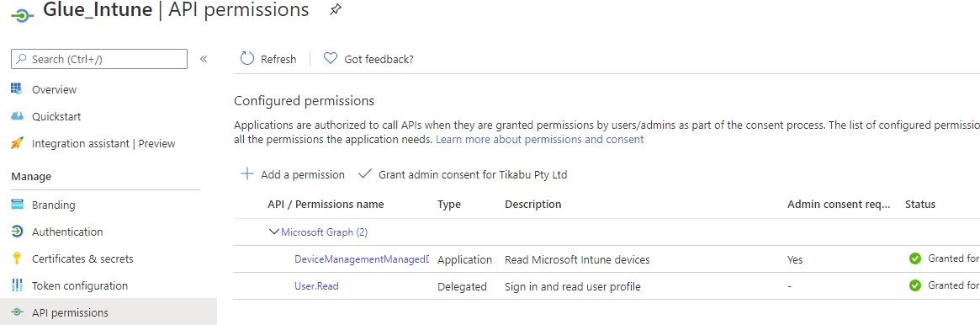Click the checkmark icon for Grant admin consent

365,173
